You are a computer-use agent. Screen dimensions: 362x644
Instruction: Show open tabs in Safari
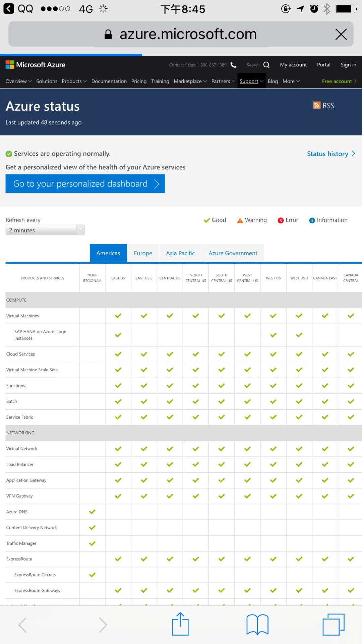tap(333, 624)
